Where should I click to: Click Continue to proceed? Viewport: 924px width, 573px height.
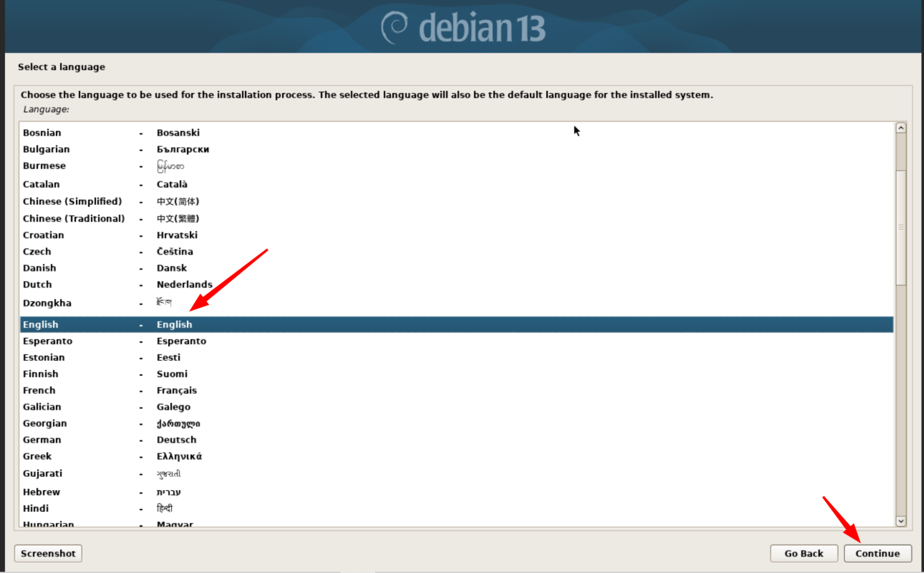tap(877, 553)
